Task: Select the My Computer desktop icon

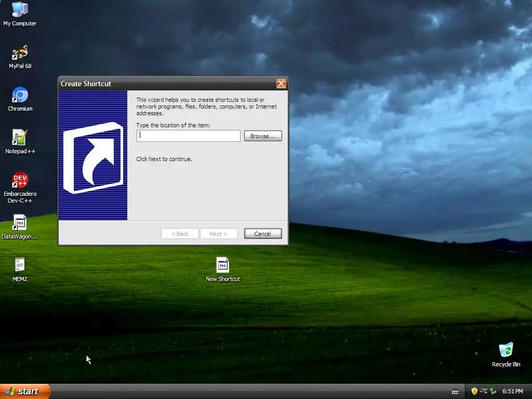Action: [20, 14]
